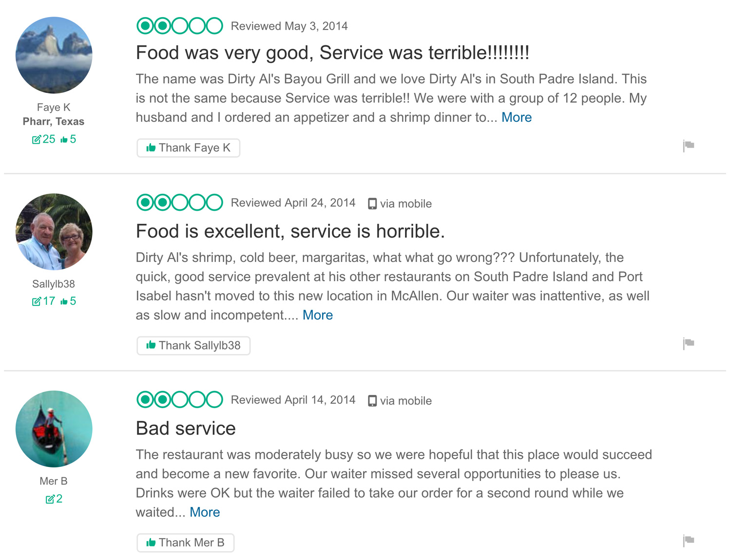This screenshot has height=560, width=731.
Task: Open Mer B's gondola avatar
Action: point(54,429)
